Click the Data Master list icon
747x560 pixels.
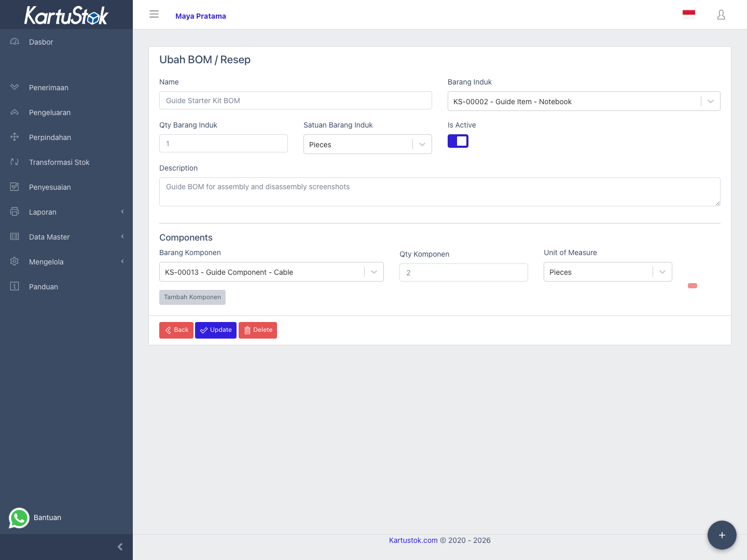tap(15, 236)
